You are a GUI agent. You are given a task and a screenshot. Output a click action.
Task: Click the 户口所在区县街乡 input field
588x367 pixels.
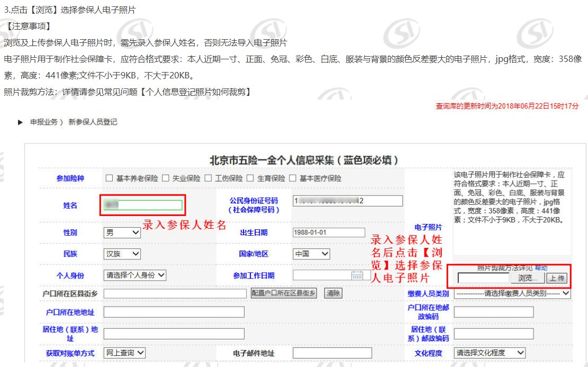click(x=175, y=293)
